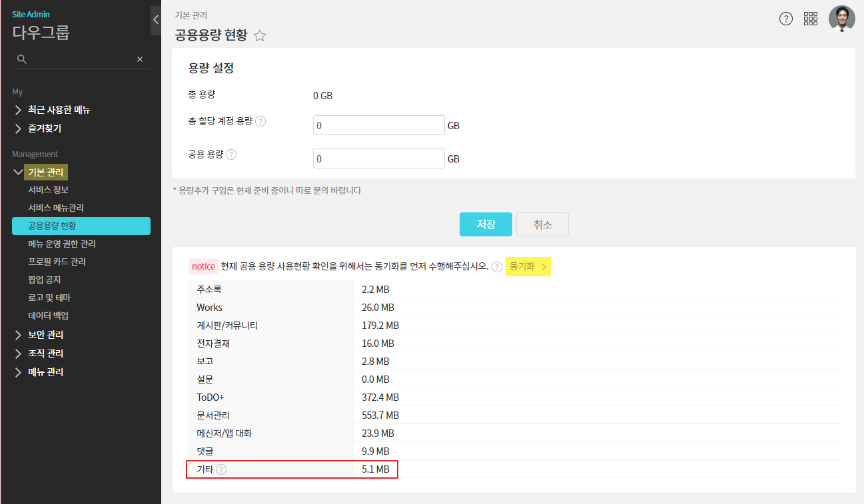
Task: Click help icon beside 공용 용량 label
Action: tap(231, 154)
